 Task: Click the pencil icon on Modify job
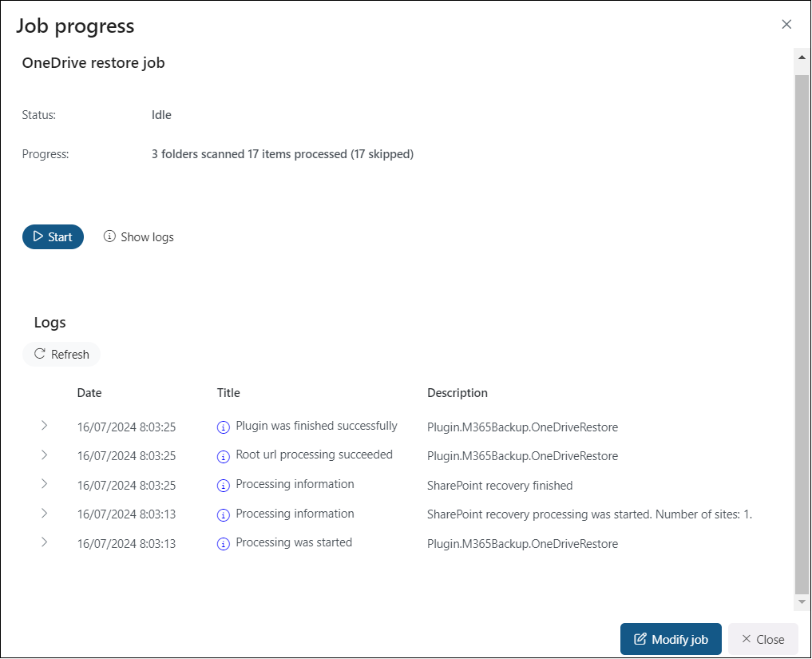click(640, 639)
